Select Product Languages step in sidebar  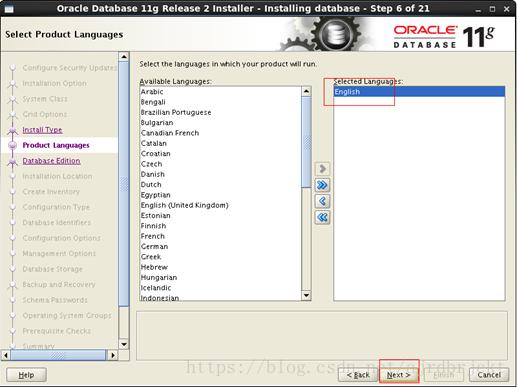(56, 145)
